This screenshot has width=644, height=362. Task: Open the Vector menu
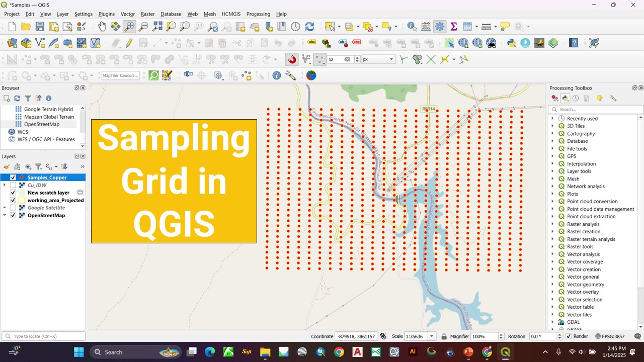[x=128, y=14]
